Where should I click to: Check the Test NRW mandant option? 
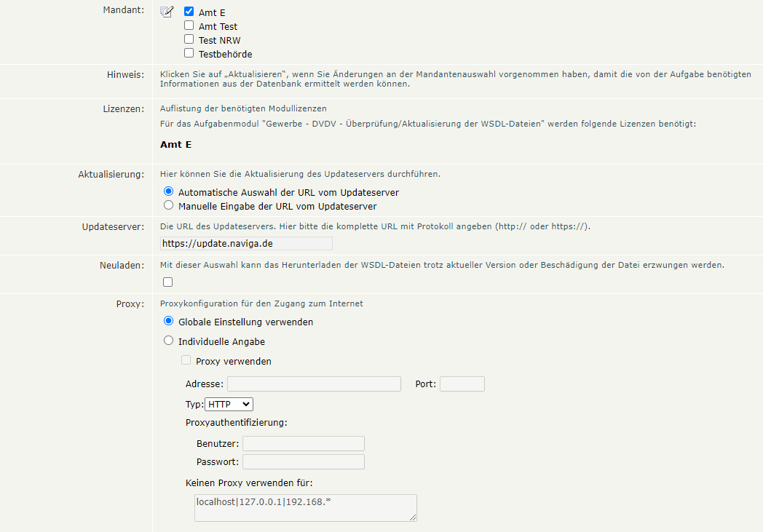click(189, 39)
